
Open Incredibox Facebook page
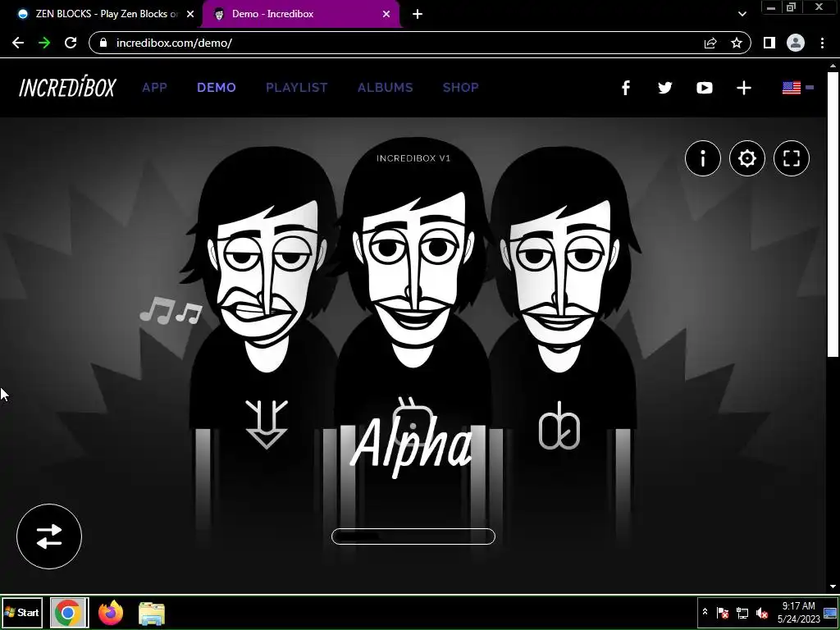pyautogui.click(x=625, y=88)
